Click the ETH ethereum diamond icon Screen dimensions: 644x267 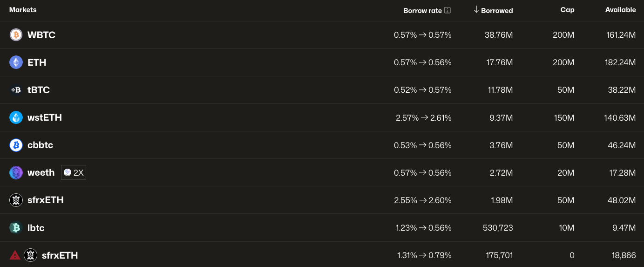tap(16, 62)
